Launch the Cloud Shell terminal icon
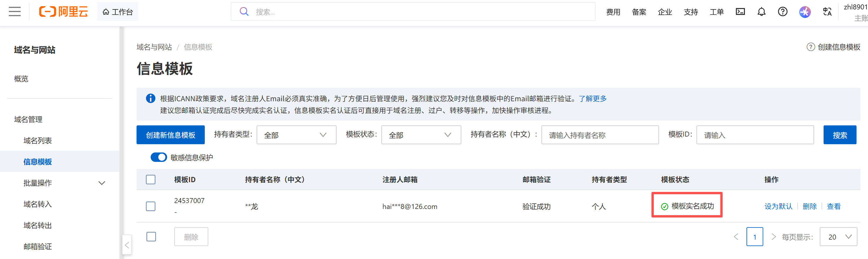The image size is (868, 259). tap(740, 12)
